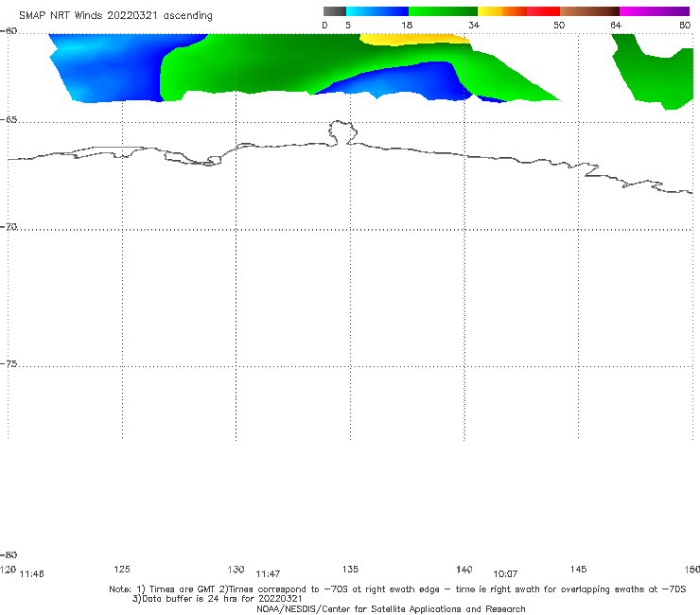
Task: Click the swath time label '10:07'
Action: tap(505, 574)
